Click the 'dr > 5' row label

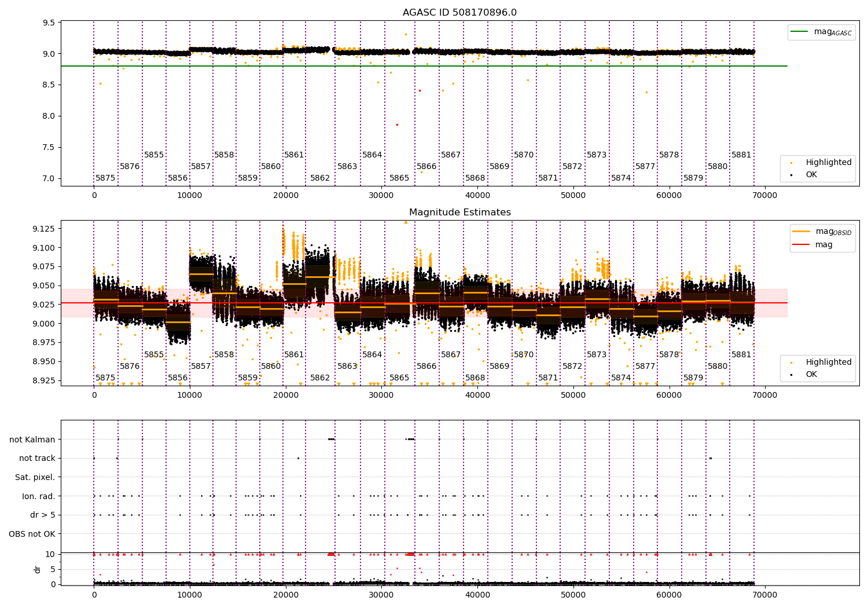tap(43, 515)
